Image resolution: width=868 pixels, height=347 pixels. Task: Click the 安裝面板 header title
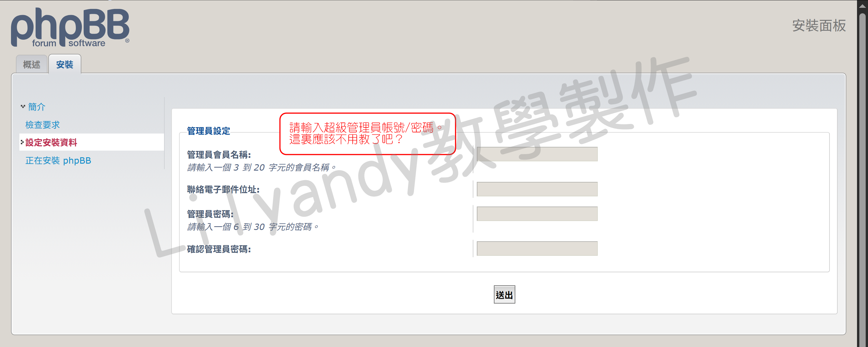[x=819, y=25]
